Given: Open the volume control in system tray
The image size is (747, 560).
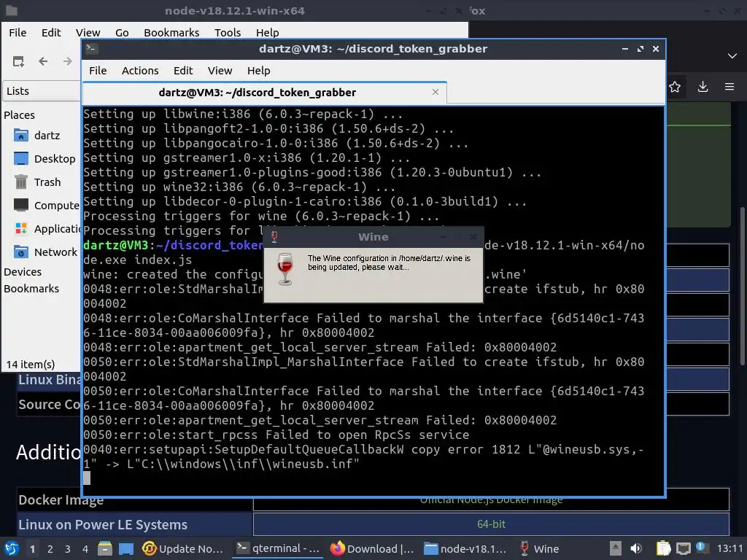Looking at the screenshot, I should (636, 548).
